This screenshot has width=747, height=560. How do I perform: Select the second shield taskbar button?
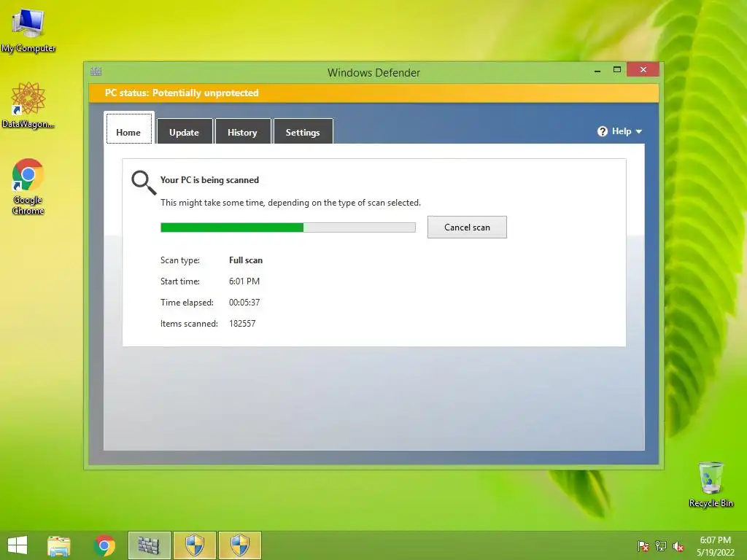pyautogui.click(x=239, y=545)
